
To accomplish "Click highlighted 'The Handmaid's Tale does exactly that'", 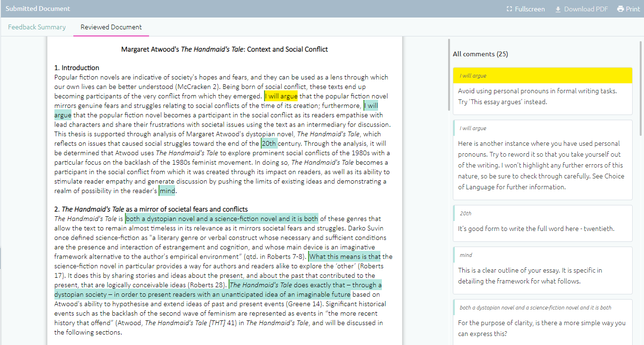I will coord(305,285).
